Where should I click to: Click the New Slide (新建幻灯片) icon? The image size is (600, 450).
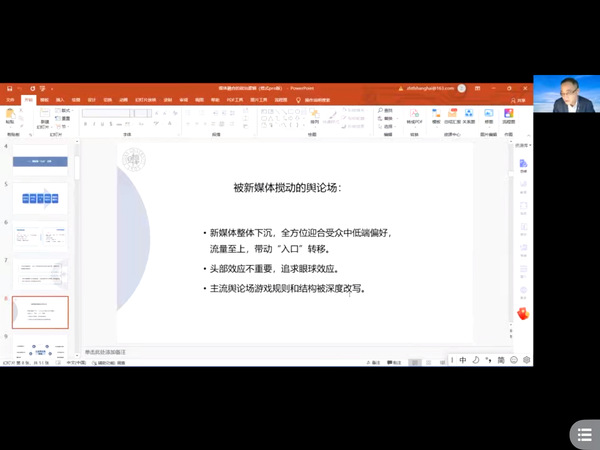pyautogui.click(x=45, y=112)
